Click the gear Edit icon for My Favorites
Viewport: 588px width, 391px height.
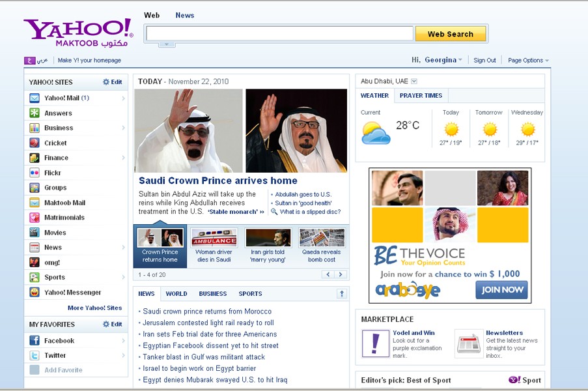106,324
